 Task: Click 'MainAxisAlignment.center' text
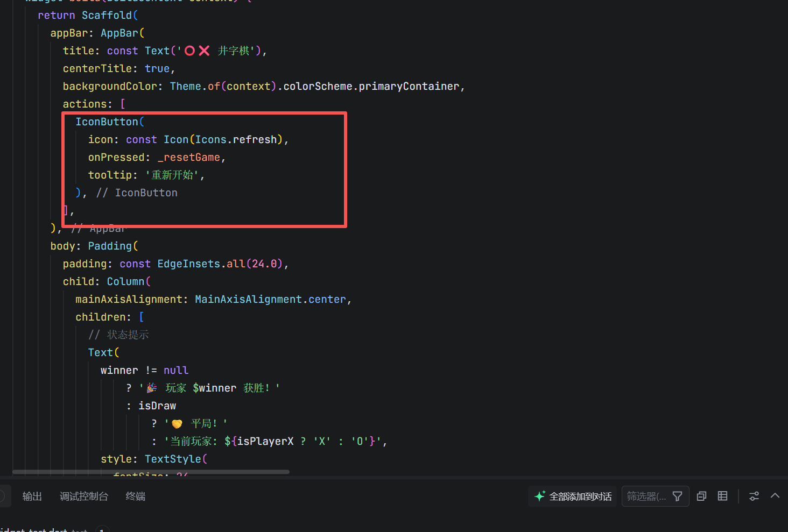tap(270, 300)
